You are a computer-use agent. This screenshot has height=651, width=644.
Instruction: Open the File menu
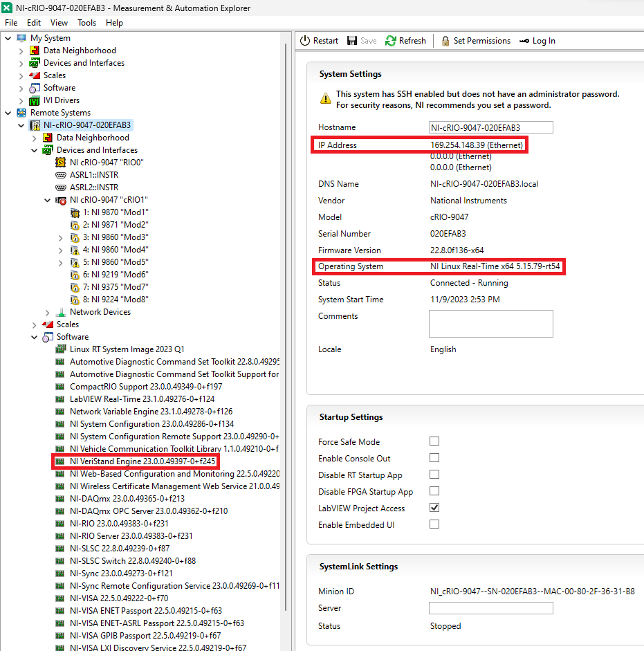[11, 23]
